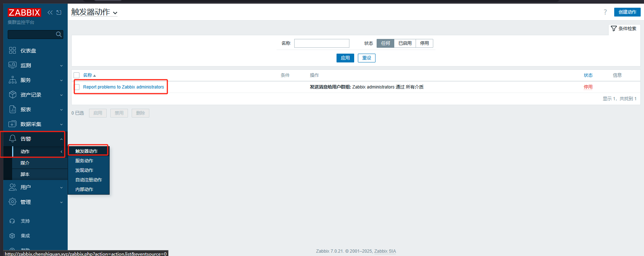Click the 报表 reports chart icon
This screenshot has width=644, height=256.
13,109
